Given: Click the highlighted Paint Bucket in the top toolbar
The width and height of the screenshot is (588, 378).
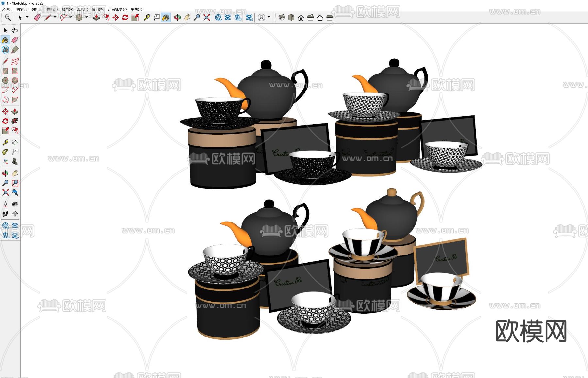Looking at the screenshot, I should 166,18.
